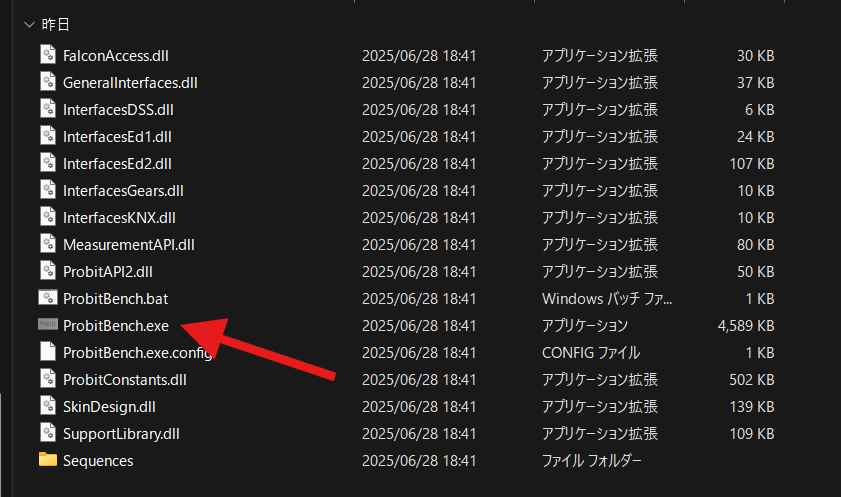Click the InterfacesKNX.dll file name
Image resolution: width=841 pixels, height=497 pixels.
click(x=119, y=218)
